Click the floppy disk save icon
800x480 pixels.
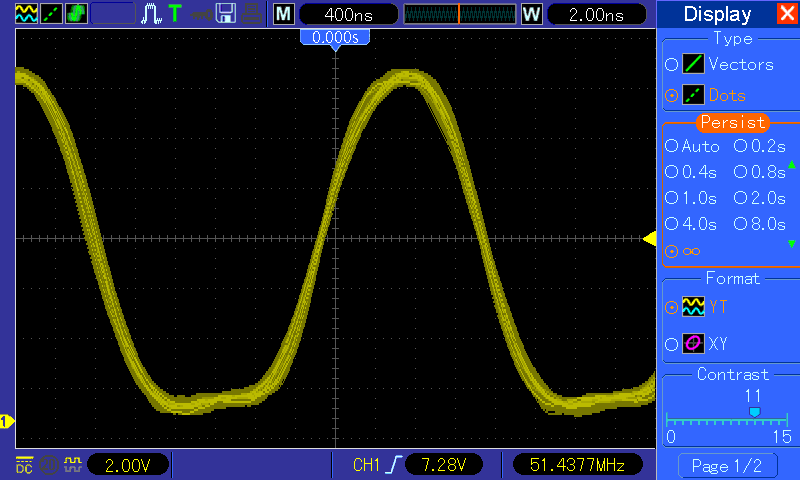(x=226, y=13)
